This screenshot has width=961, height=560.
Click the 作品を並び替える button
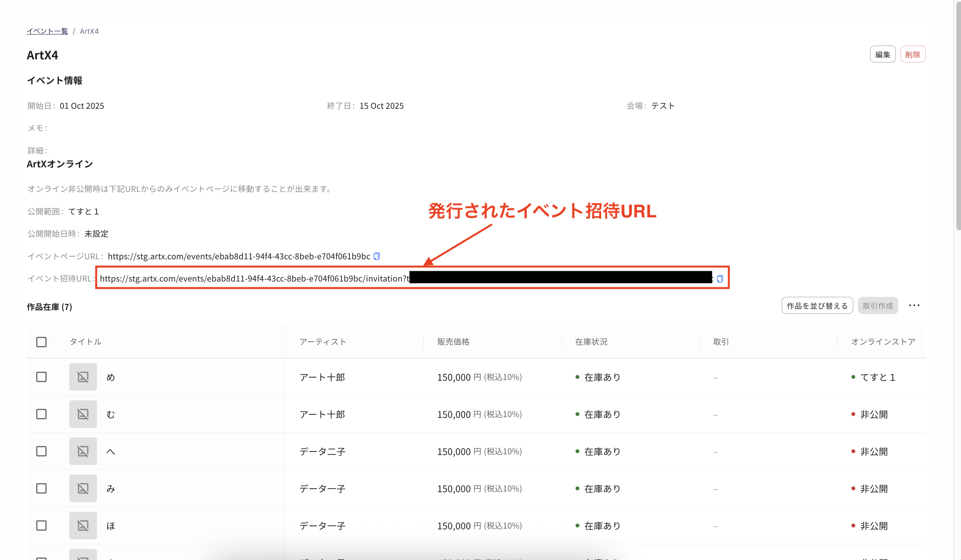click(x=817, y=305)
